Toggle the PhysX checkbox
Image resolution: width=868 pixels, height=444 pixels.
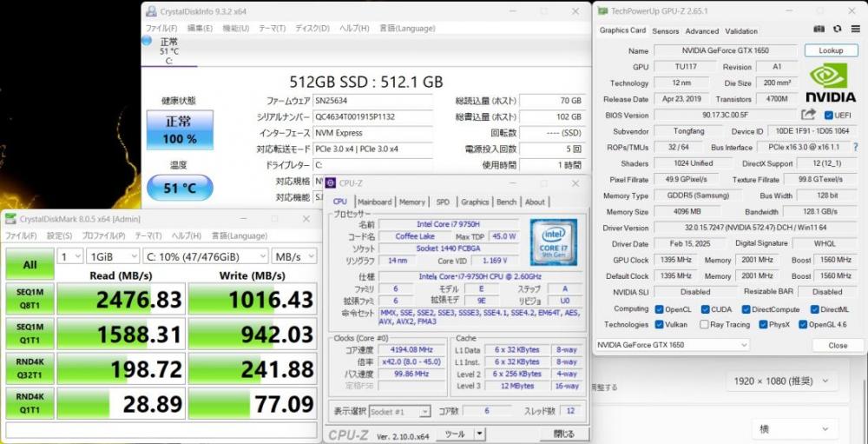763,324
